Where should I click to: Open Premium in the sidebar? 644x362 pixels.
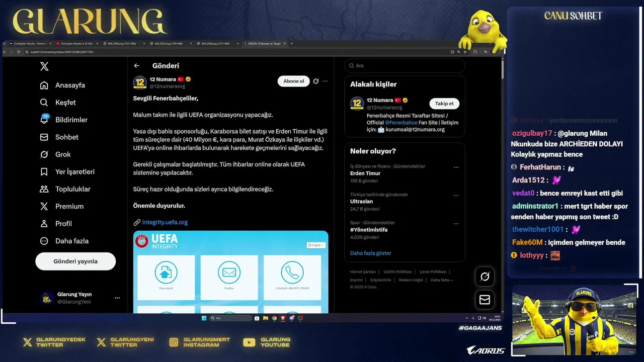pyautogui.click(x=62, y=207)
